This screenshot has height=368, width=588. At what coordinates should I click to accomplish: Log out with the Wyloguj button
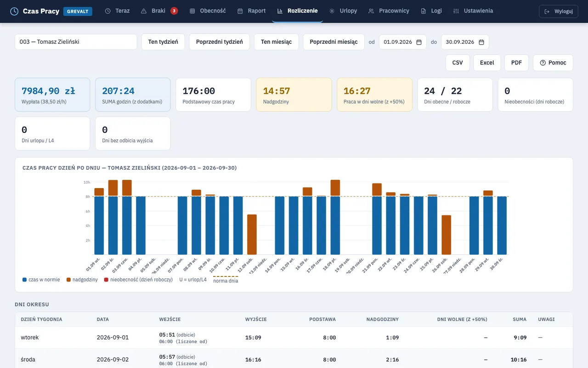pos(559,11)
